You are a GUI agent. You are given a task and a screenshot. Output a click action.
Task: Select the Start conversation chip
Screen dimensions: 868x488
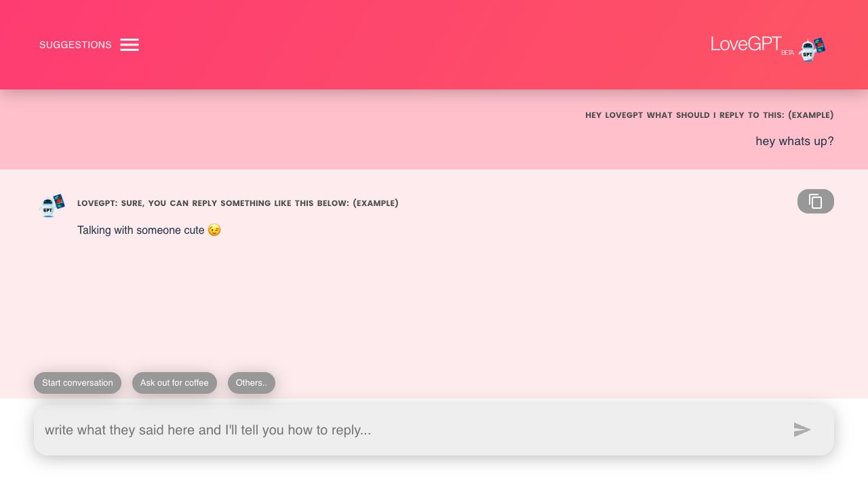tap(77, 383)
